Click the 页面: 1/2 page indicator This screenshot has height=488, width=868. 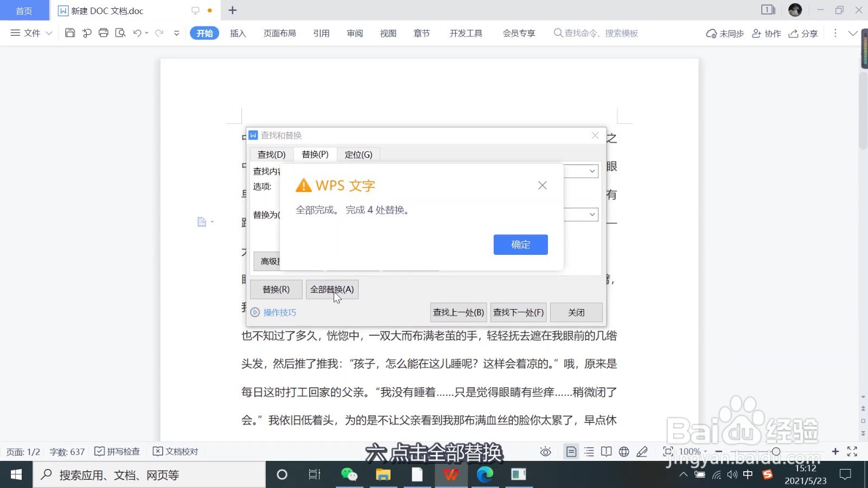click(x=23, y=452)
